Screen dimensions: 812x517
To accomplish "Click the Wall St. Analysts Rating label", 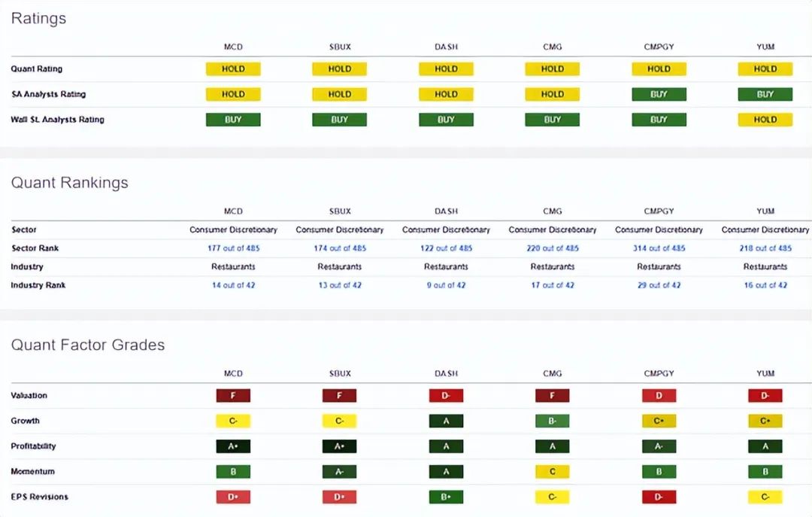I will [x=57, y=120].
